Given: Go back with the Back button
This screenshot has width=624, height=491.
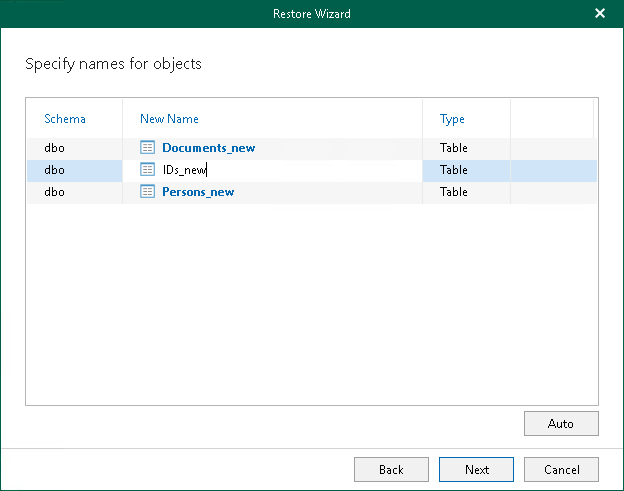Looking at the screenshot, I should (391, 469).
